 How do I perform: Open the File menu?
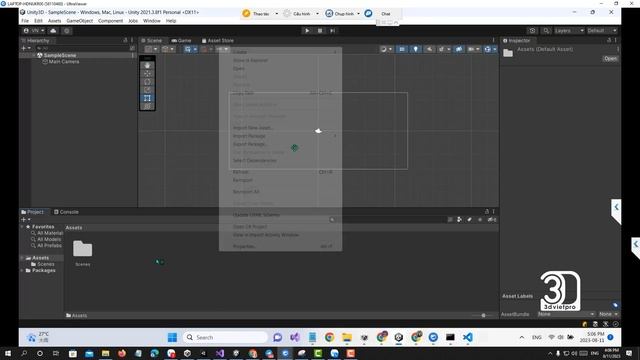pos(25,21)
